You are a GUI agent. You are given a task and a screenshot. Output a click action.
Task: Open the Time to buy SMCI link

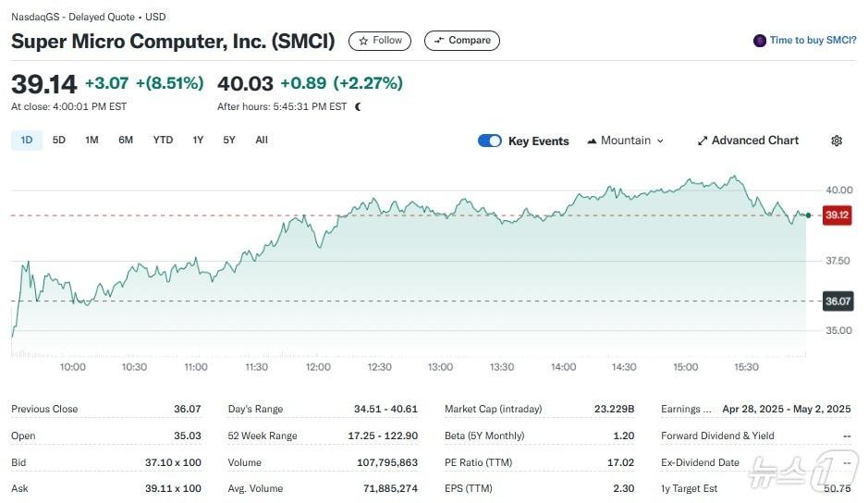pyautogui.click(x=813, y=41)
